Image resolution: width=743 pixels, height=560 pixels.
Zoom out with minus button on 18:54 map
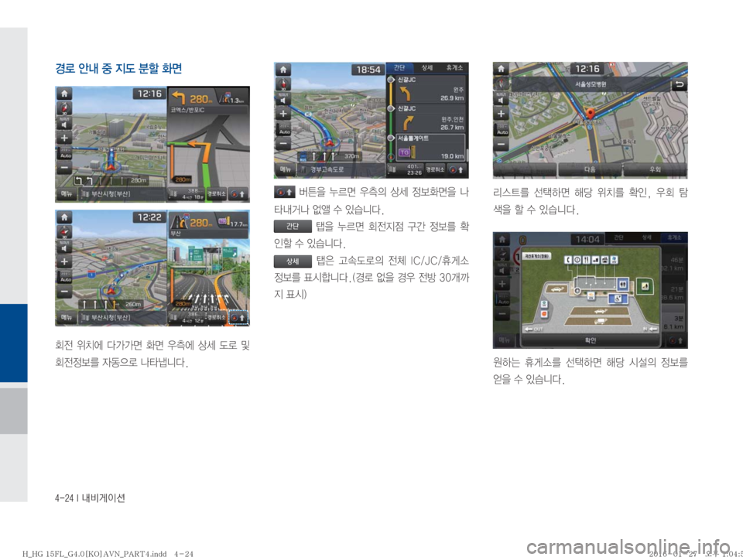pyautogui.click(x=283, y=145)
